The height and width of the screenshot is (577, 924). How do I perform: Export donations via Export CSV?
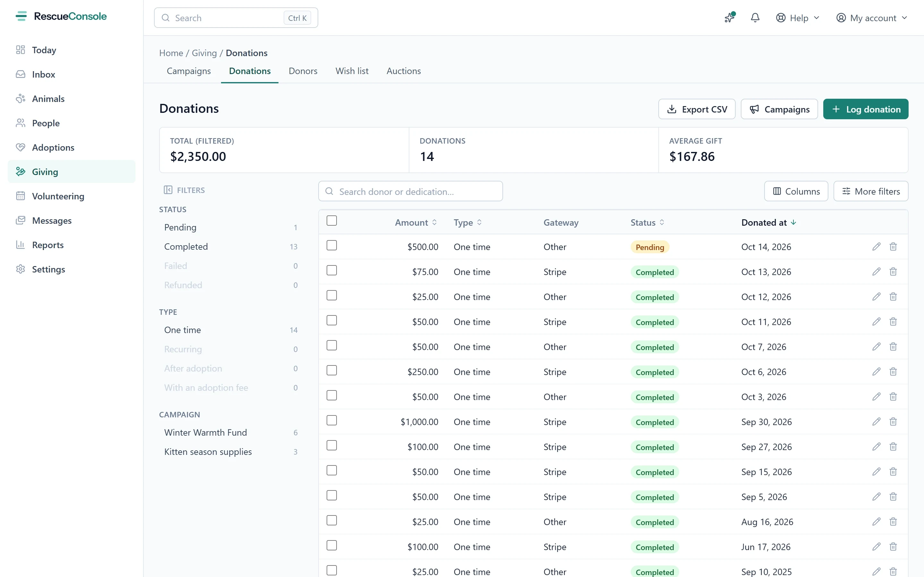[697, 109]
